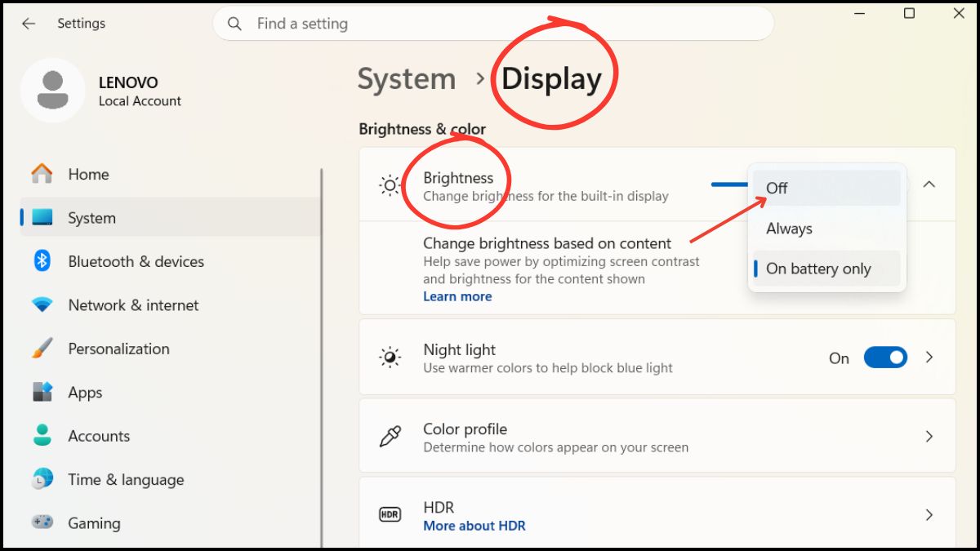This screenshot has height=551, width=980.
Task: Select Always in the dropdown
Action: (x=826, y=229)
